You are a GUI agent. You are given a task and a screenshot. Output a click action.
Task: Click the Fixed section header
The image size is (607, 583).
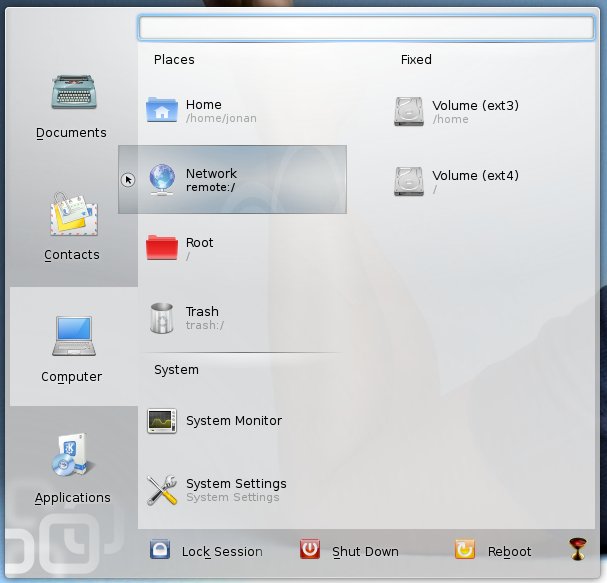[x=416, y=60]
